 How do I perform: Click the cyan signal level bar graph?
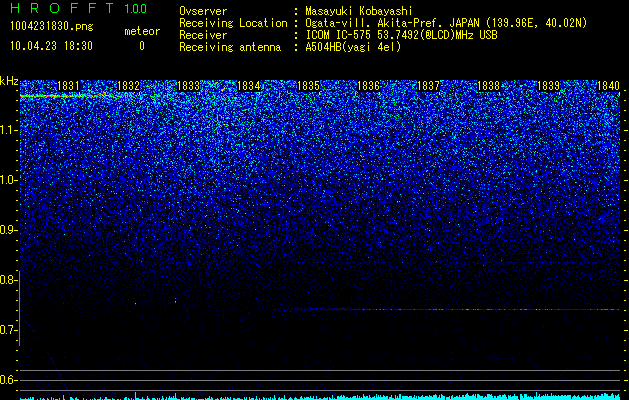(x=320, y=396)
